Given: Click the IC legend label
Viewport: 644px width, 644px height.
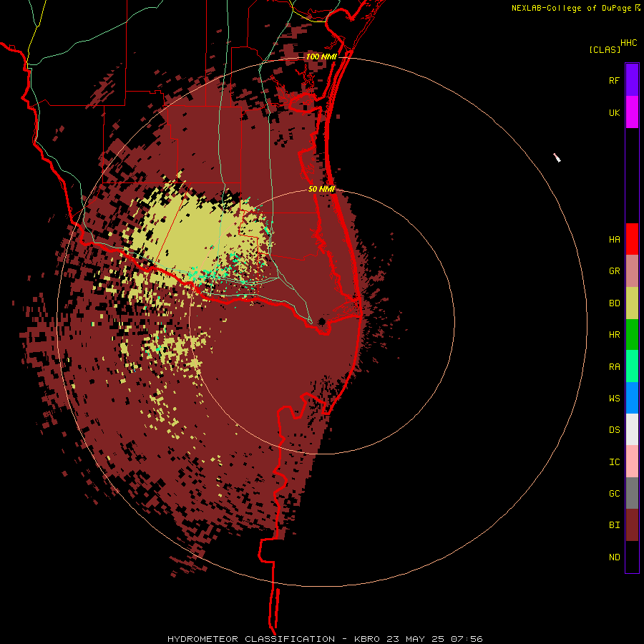Looking at the screenshot, I should (614, 462).
